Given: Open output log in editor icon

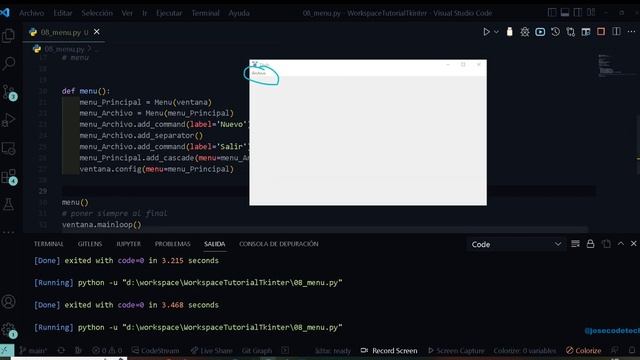Looking at the screenshot, I should tap(606, 244).
